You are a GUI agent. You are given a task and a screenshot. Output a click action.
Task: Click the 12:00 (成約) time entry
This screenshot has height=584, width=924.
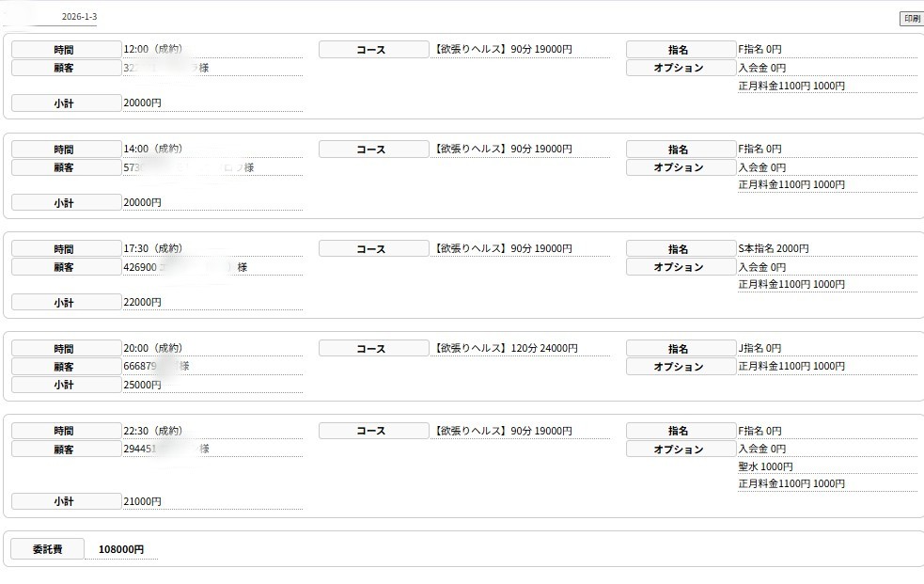[x=152, y=49]
